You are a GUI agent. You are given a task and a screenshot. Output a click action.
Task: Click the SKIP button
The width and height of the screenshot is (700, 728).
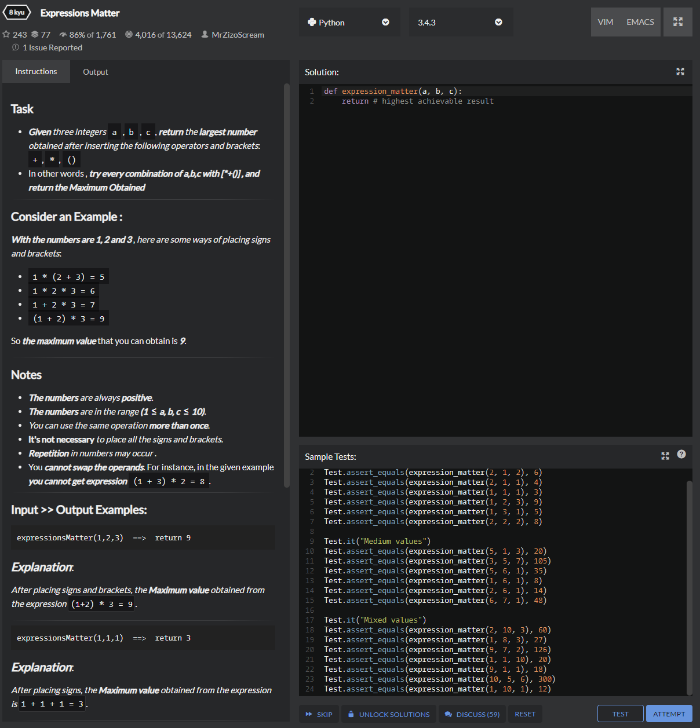(319, 714)
